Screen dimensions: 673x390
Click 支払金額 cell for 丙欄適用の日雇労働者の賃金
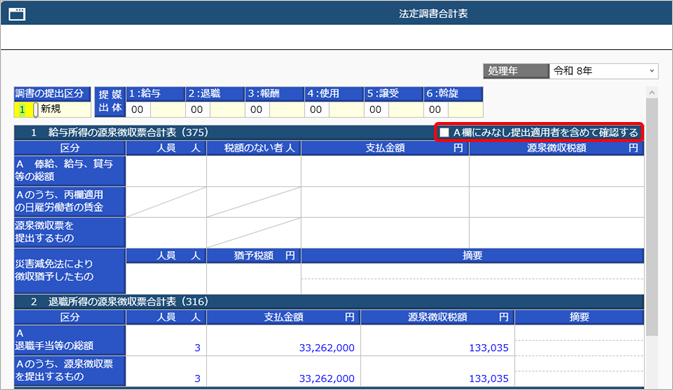click(385, 202)
